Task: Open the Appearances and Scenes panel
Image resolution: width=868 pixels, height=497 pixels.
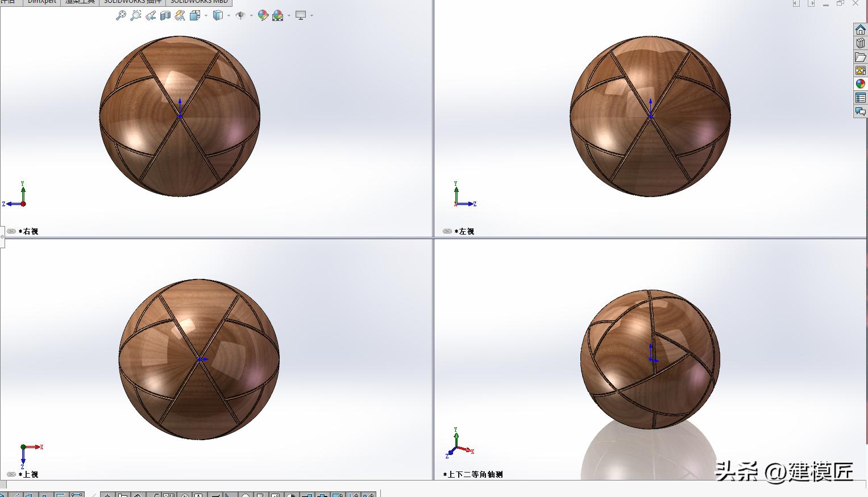Action: pyautogui.click(x=860, y=83)
